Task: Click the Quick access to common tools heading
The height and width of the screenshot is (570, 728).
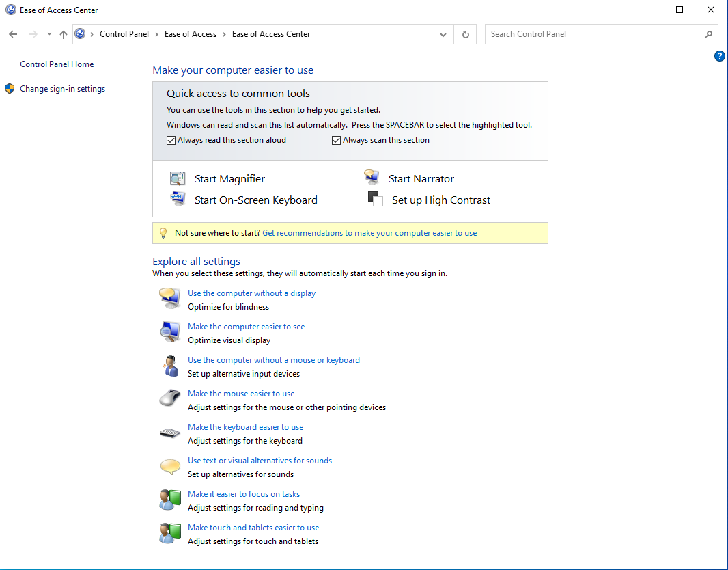Action: click(238, 94)
